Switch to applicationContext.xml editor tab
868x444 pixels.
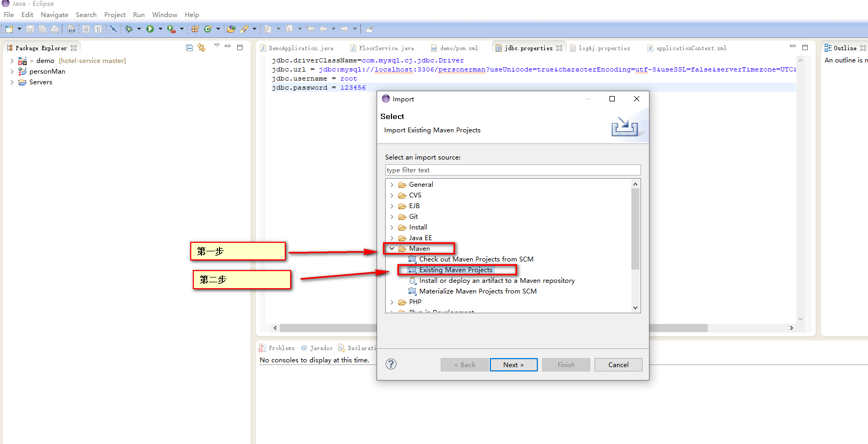tap(687, 48)
